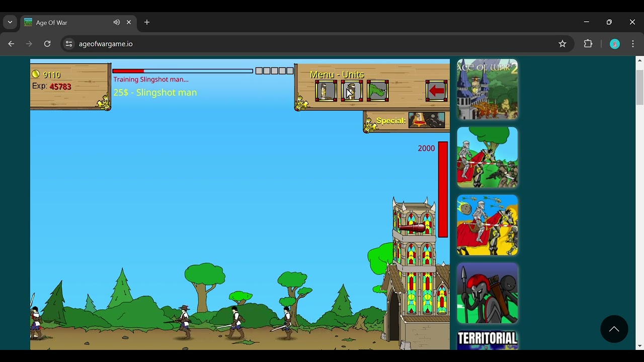
Task: Go forward in browser history
Action: pos(29,44)
